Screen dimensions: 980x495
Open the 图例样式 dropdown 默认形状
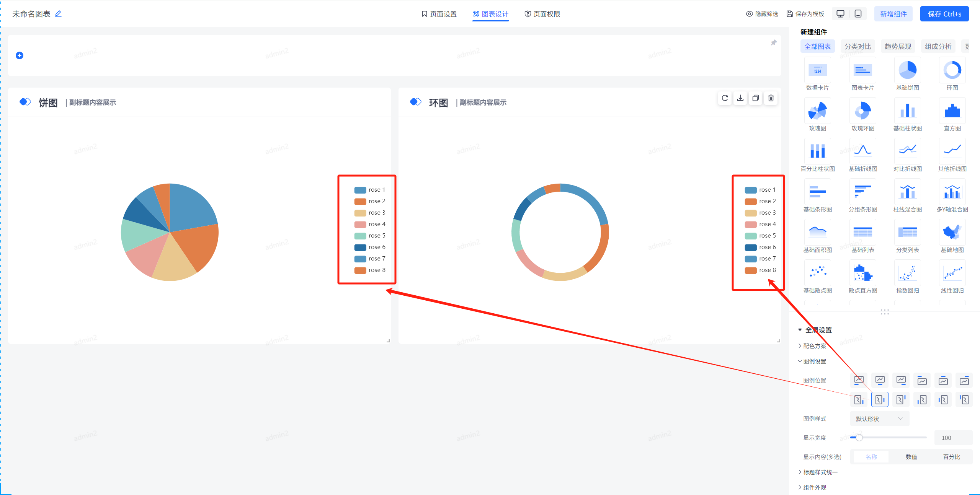point(879,418)
